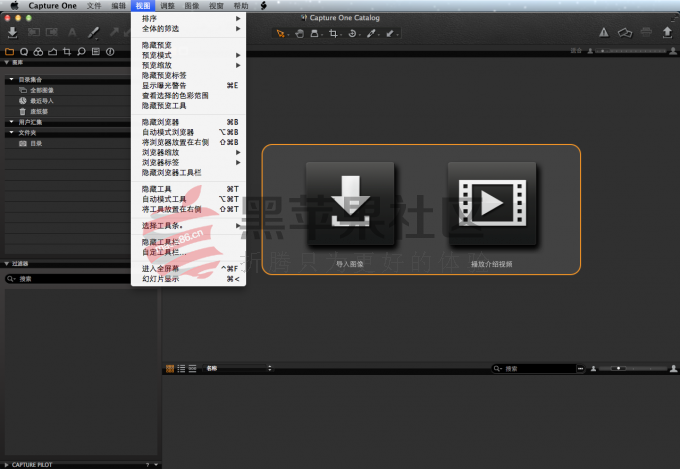The height and width of the screenshot is (469, 680).
Task: Choose 自动模式工具 auto mode tools item
Action: coord(189,199)
